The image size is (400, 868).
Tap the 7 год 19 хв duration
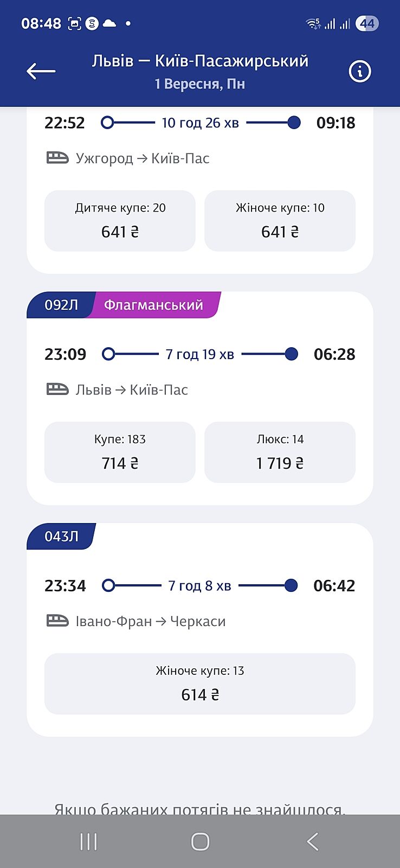(200, 354)
